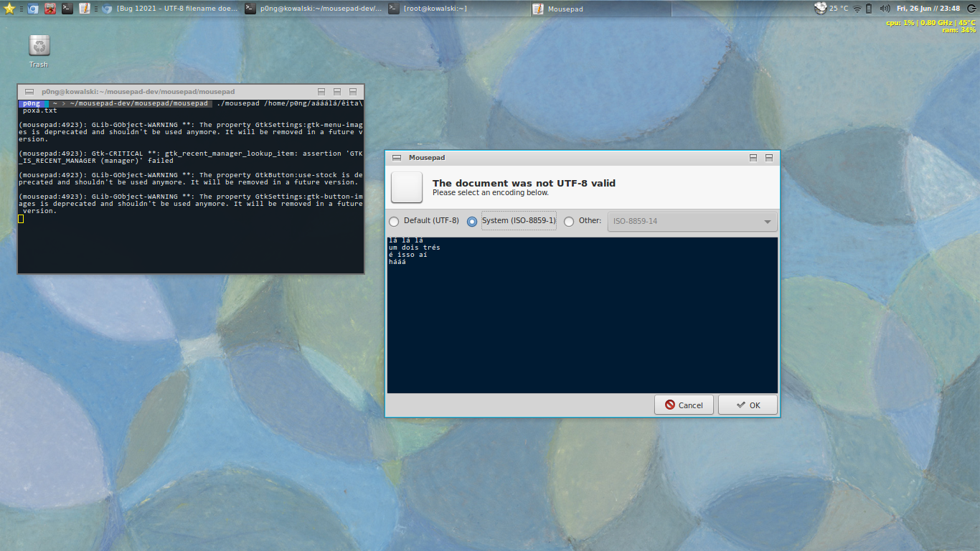Launch the Chromium browser from panel launcher
980x551 pixels.
point(33,9)
